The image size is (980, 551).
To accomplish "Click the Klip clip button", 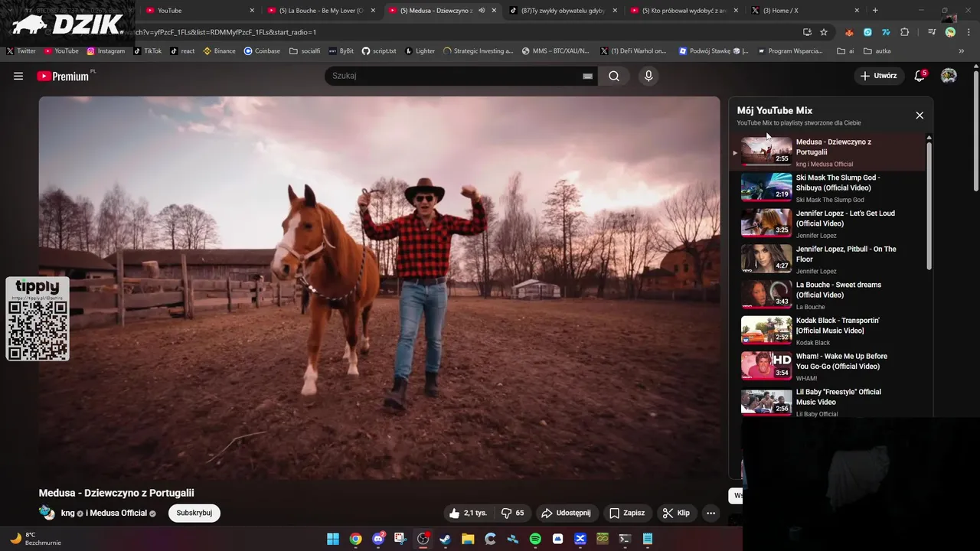I will [676, 513].
